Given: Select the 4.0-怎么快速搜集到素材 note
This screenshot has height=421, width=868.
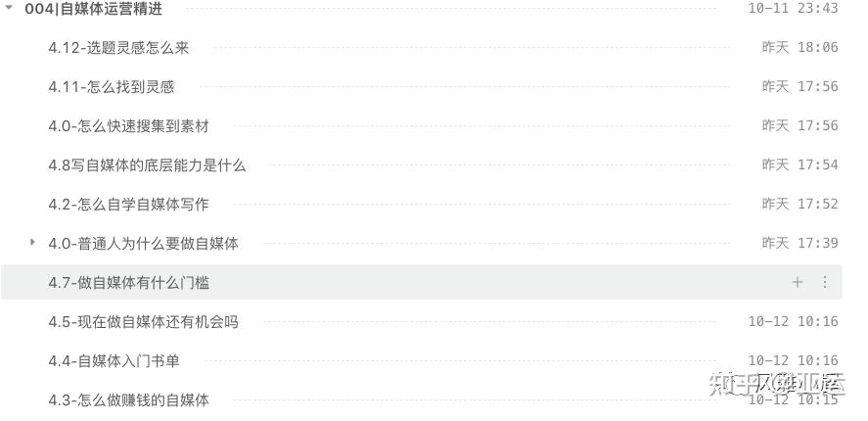Looking at the screenshot, I should click(128, 125).
